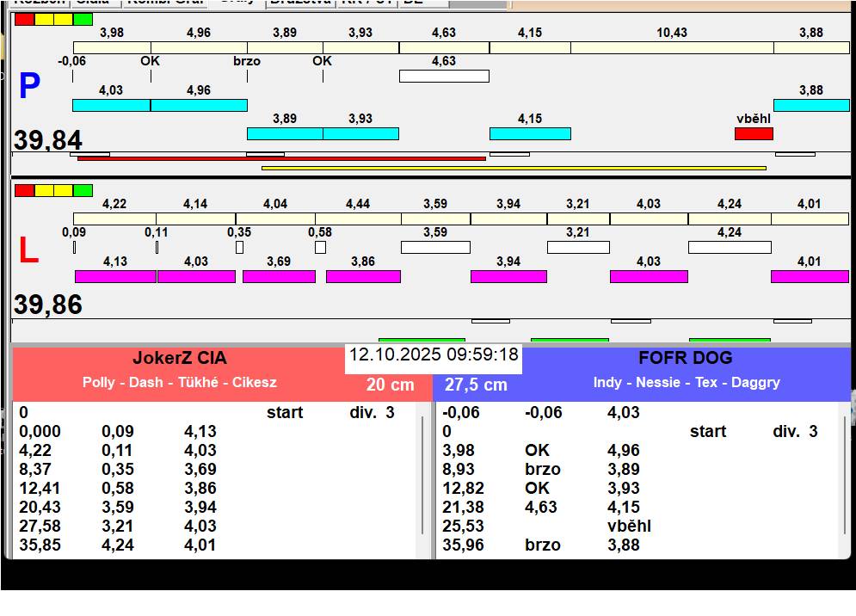Select the blue P lane label

[x=29, y=86]
